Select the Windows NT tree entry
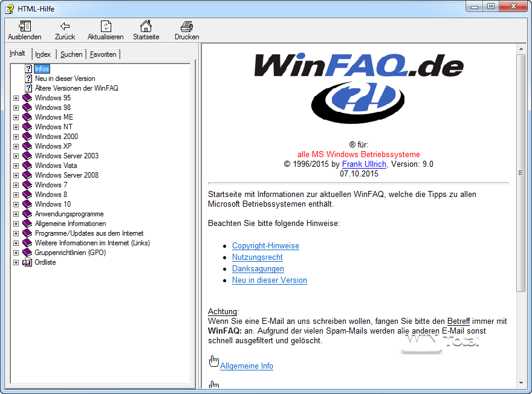532x394 pixels. (x=54, y=127)
